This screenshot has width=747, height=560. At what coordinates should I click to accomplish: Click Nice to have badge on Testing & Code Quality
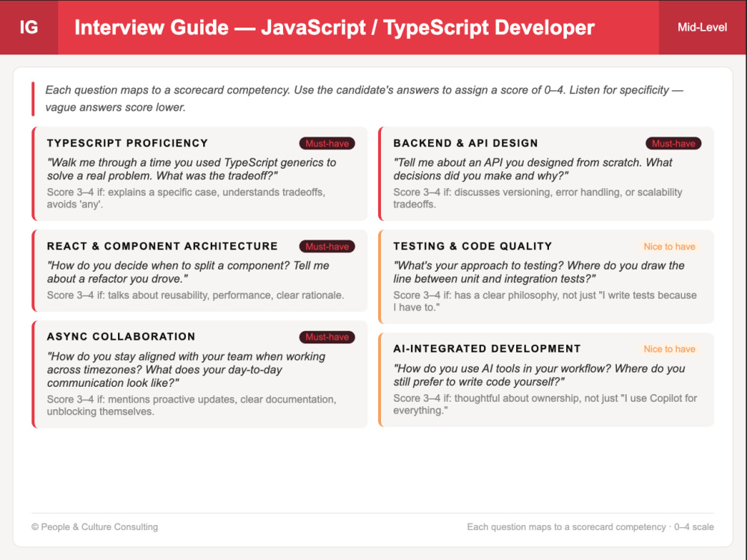pyautogui.click(x=669, y=246)
